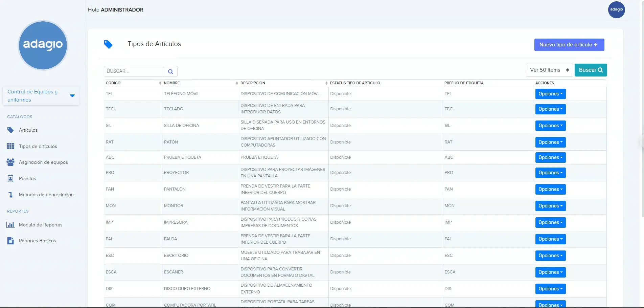Open Opciones dropdown for SILLA DE OFICINA
Image resolution: width=644 pixels, height=308 pixels.
550,126
